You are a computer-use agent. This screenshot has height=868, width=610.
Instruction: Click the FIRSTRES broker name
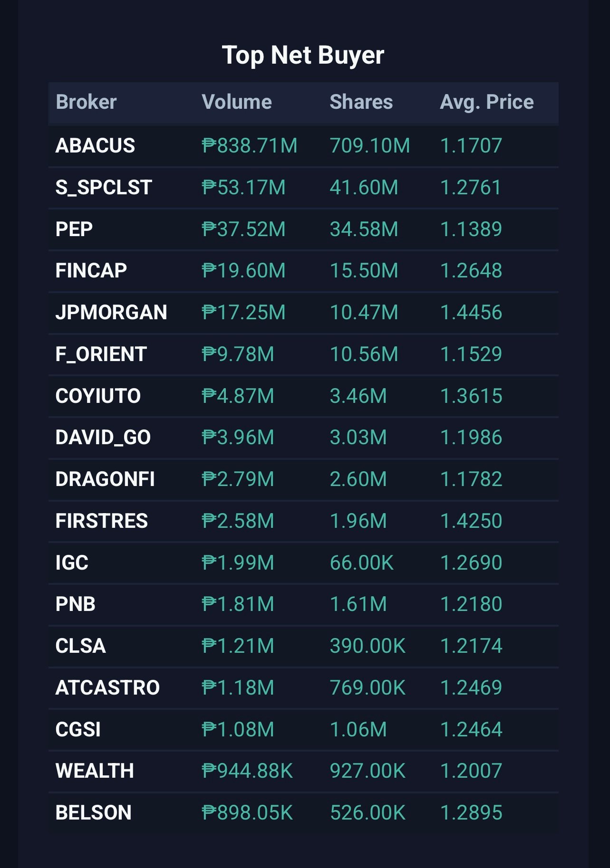(x=102, y=521)
